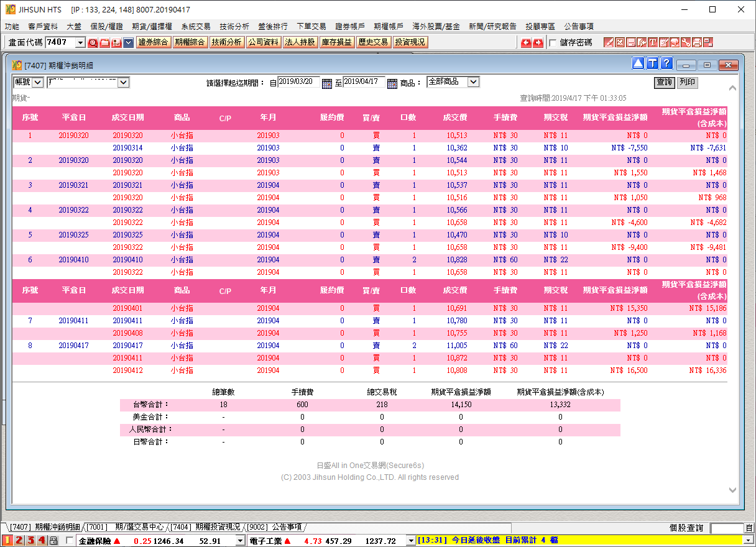Click the red folder icon in toolbar
Viewport: 756px width, 547px height.
104,42
